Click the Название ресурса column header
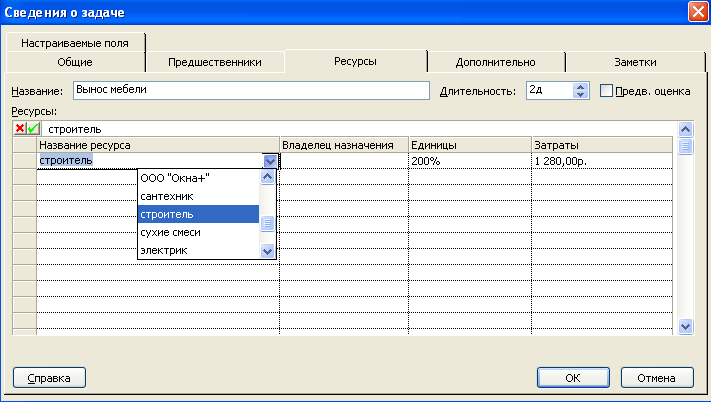711x402 pixels. click(158, 145)
